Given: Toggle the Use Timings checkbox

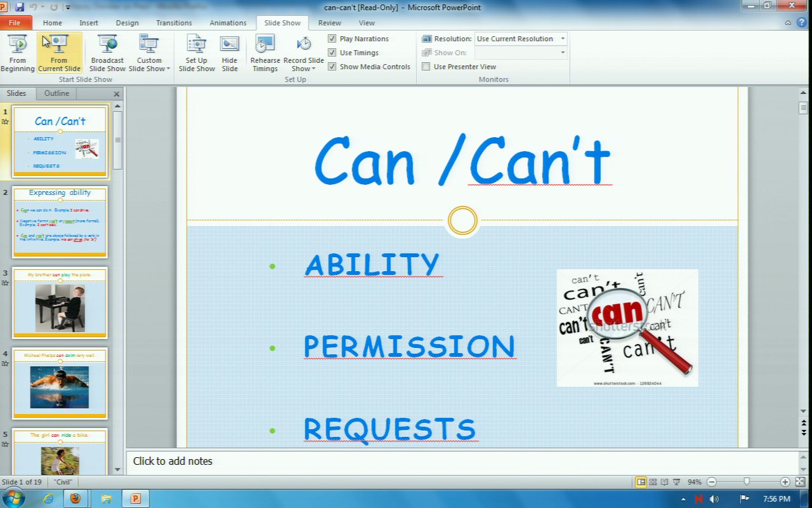Looking at the screenshot, I should tap(332, 53).
